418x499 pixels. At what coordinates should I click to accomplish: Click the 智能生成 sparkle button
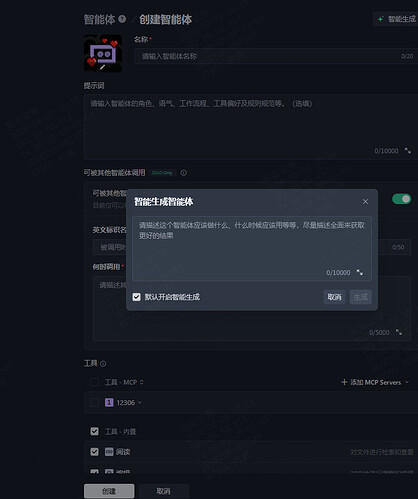click(x=396, y=19)
